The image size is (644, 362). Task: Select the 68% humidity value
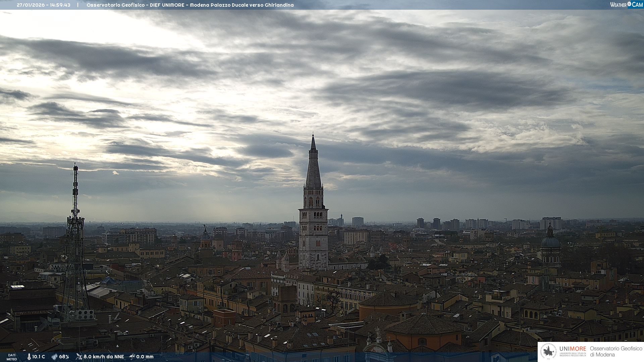click(64, 357)
